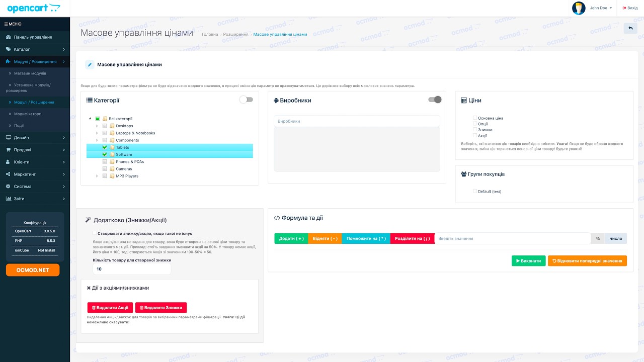Collapse the Всі категорії tree root
The image size is (644, 362).
pyautogui.click(x=90, y=119)
